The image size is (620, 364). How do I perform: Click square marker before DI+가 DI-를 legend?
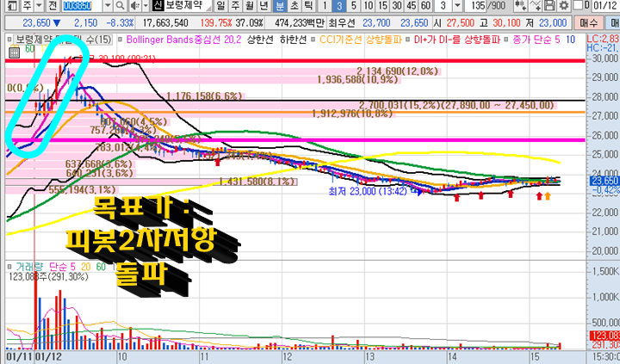[407, 40]
